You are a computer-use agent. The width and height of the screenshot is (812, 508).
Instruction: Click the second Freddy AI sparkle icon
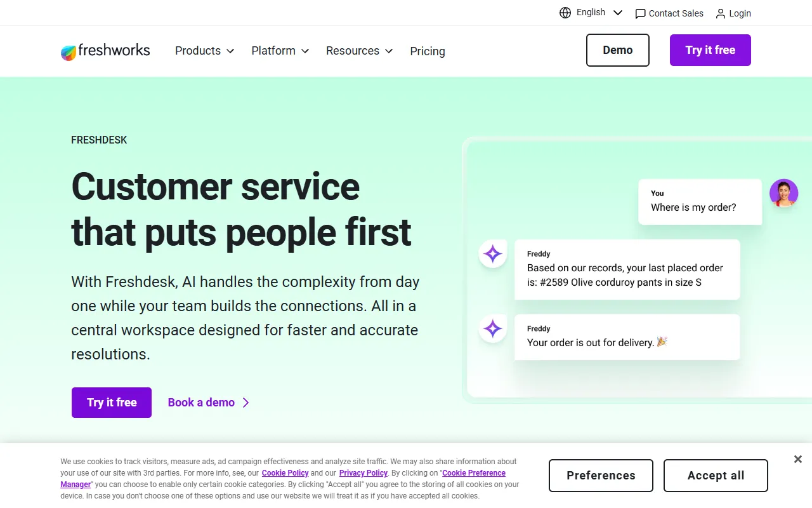[x=492, y=329]
